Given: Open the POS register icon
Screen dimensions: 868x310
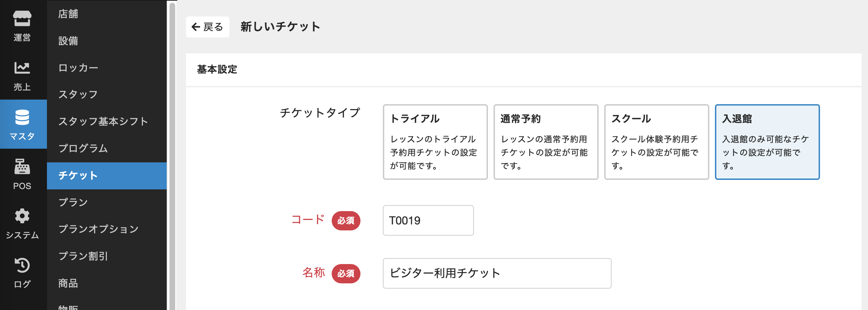Looking at the screenshot, I should (22, 174).
